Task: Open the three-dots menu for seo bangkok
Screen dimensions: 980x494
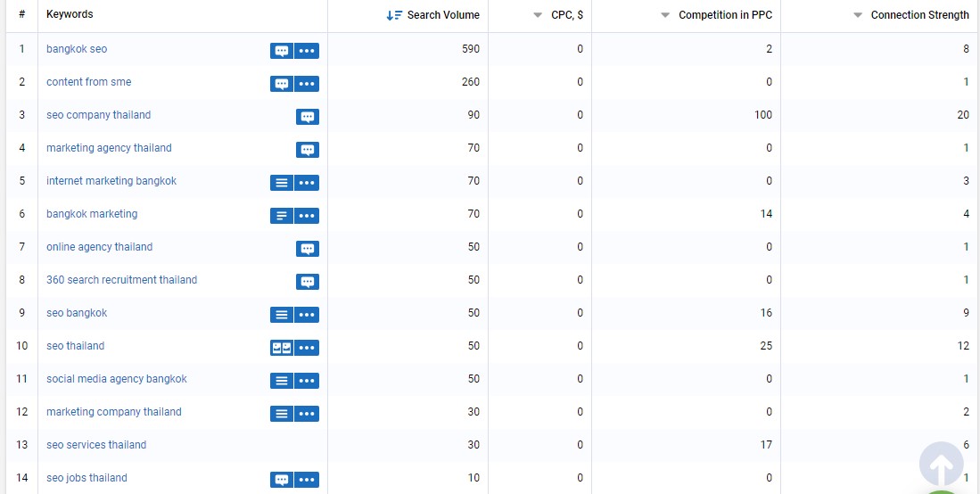Action: pyautogui.click(x=306, y=315)
